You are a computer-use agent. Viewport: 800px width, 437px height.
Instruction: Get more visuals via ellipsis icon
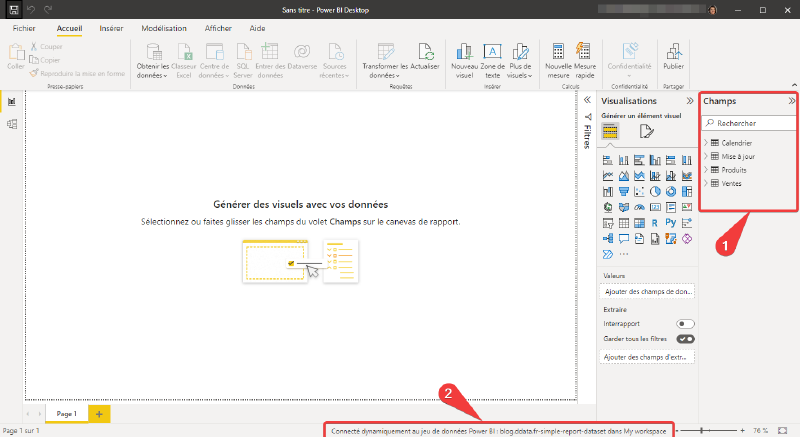[x=624, y=254]
